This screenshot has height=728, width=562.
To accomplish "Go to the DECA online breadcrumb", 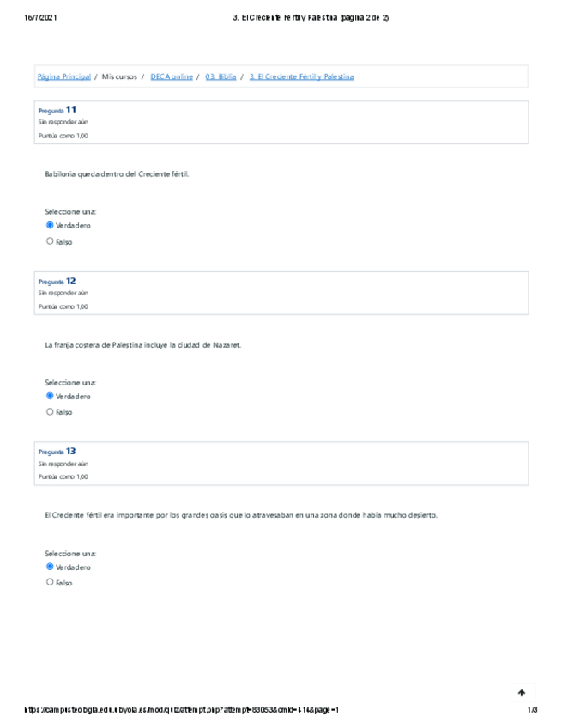I will [x=172, y=76].
